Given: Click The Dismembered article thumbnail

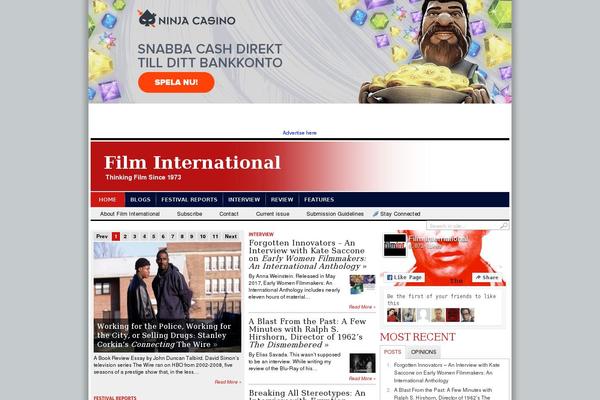Looking at the screenshot, I should click(362, 363).
